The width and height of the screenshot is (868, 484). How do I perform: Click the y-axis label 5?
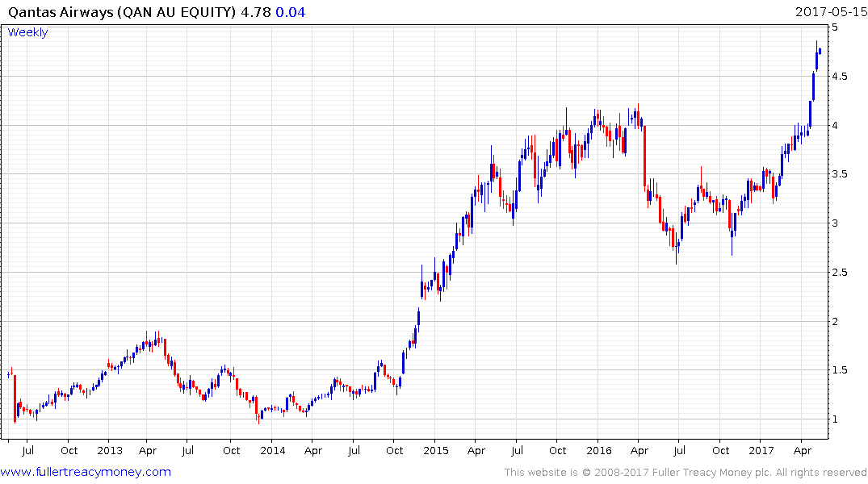click(x=835, y=27)
